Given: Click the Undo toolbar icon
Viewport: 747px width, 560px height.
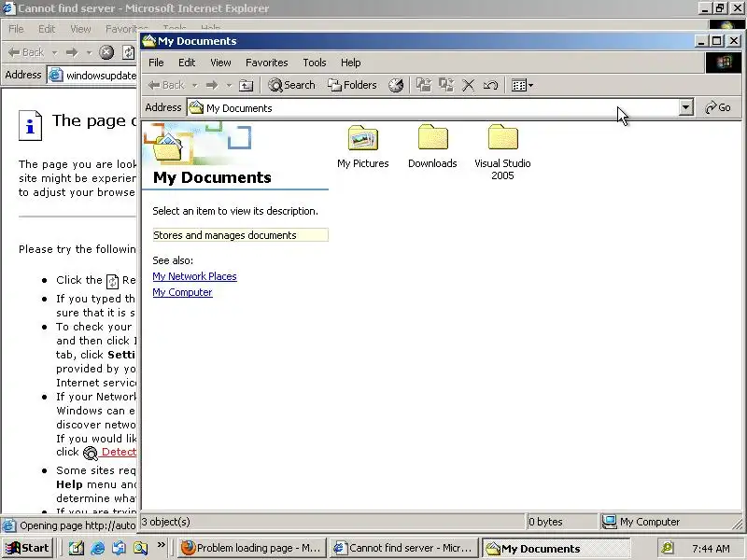Looking at the screenshot, I should pos(491,85).
